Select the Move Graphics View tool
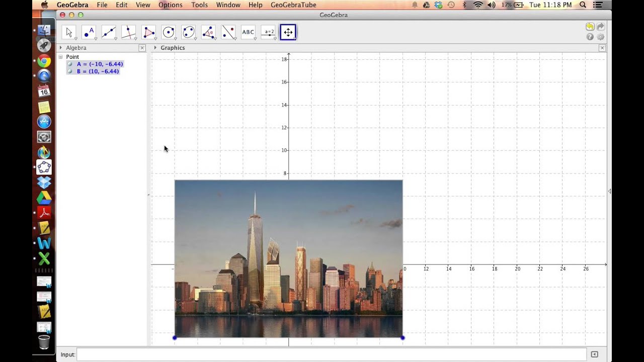Viewport: 644px width, 362px height. [x=288, y=32]
